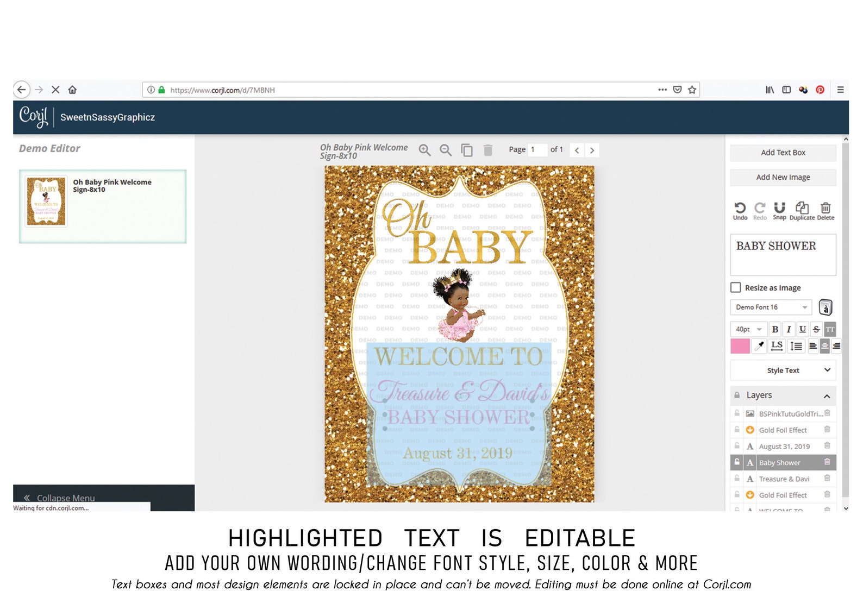Delete the August 31, 2019 layer
Image resolution: width=863 pixels, height=616 pixels.
(827, 445)
